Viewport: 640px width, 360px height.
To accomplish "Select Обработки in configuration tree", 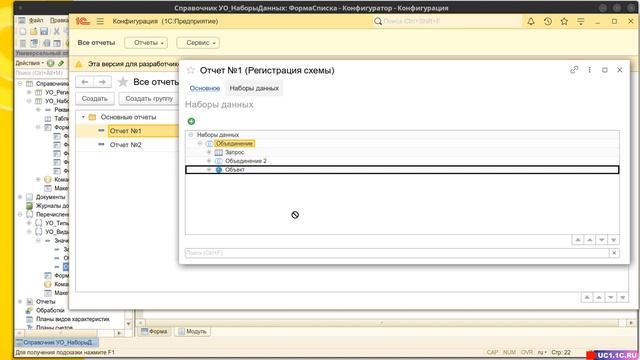I will (50, 310).
